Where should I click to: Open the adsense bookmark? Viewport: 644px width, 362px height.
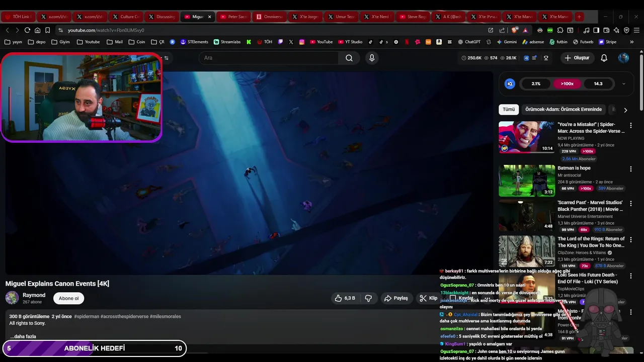[x=533, y=42]
